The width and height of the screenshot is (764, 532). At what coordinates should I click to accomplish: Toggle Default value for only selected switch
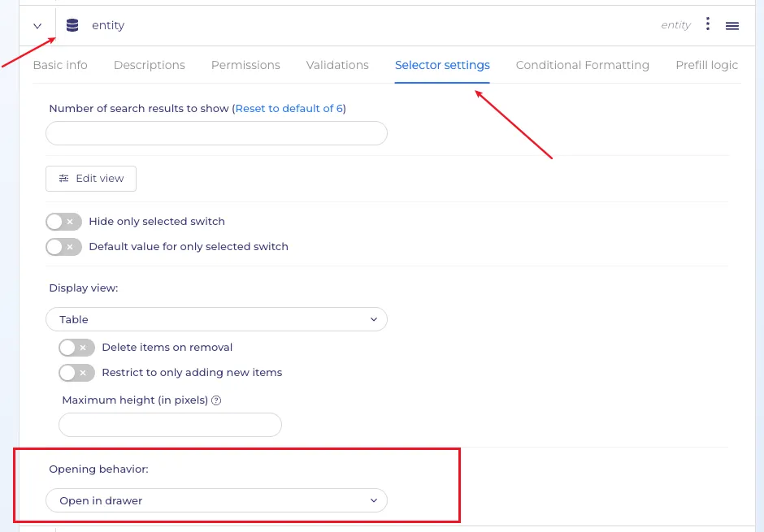tap(64, 247)
